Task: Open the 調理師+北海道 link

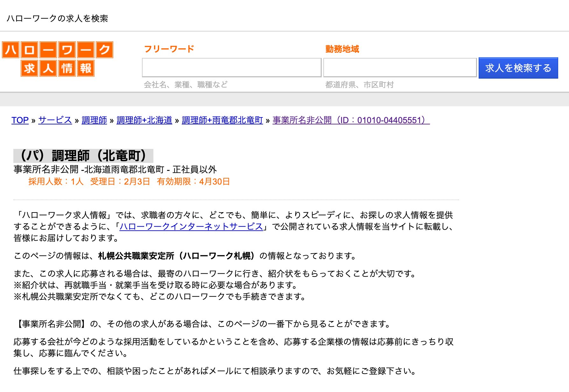Action: (144, 120)
